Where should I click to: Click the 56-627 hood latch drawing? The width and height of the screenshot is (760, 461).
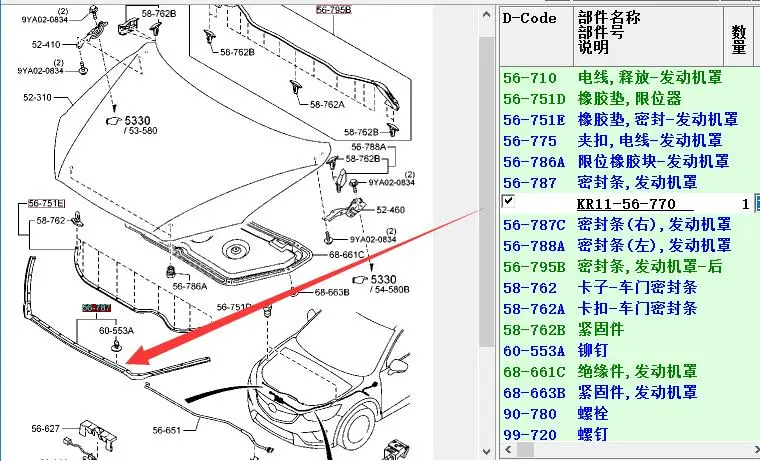tap(97, 434)
